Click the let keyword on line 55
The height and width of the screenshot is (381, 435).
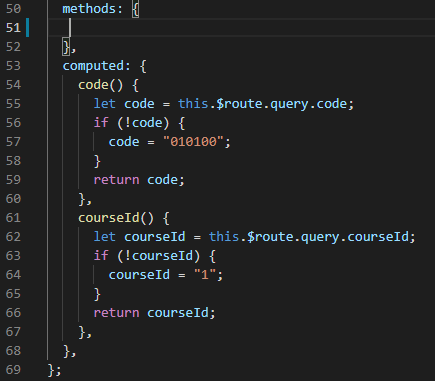tap(105, 104)
